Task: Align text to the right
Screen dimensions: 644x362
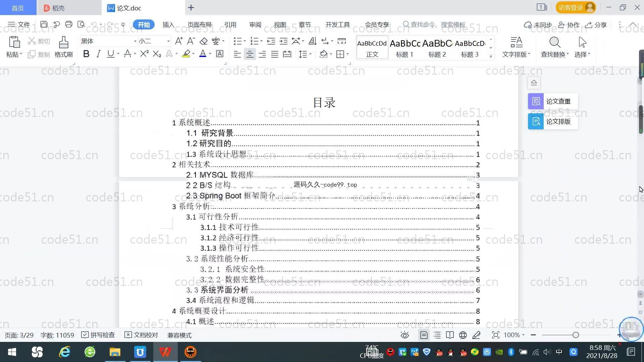Action: (x=262, y=54)
